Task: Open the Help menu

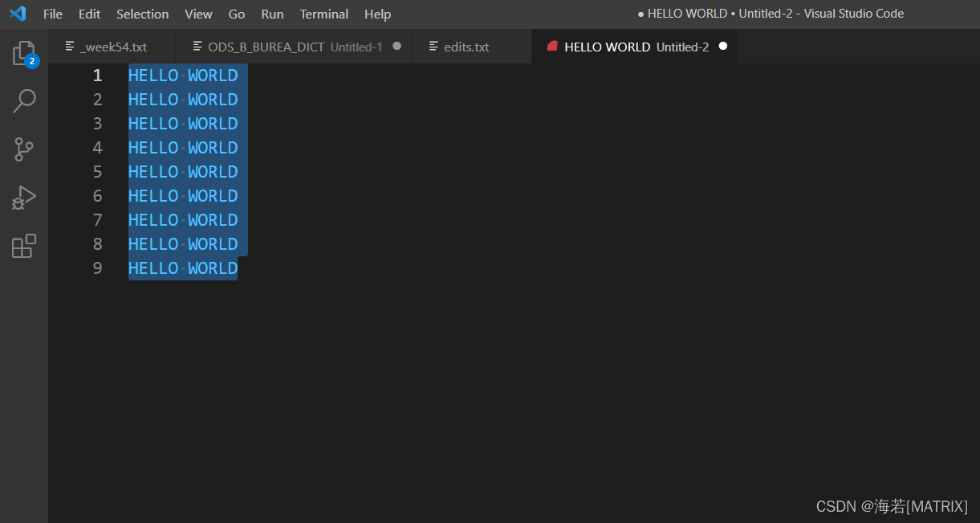Action: tap(377, 14)
